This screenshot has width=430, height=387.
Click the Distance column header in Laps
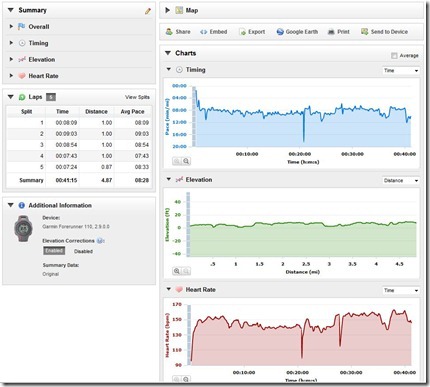pyautogui.click(x=96, y=111)
